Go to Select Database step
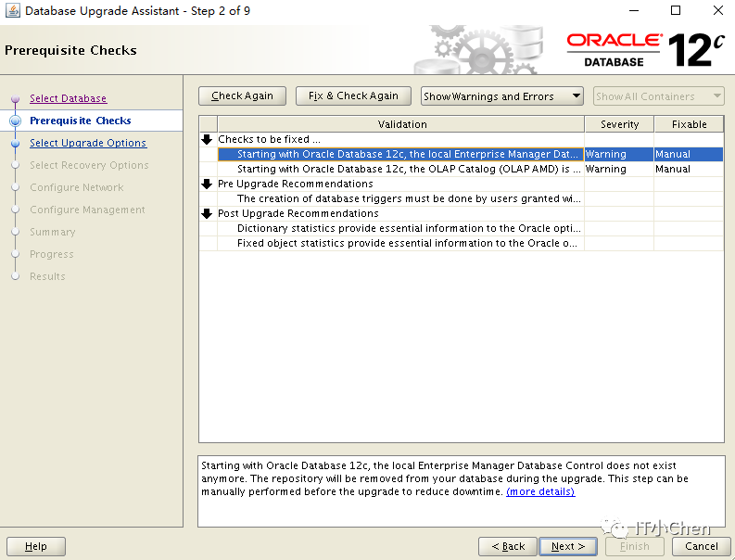Viewport: 735px width, 560px height. click(69, 98)
